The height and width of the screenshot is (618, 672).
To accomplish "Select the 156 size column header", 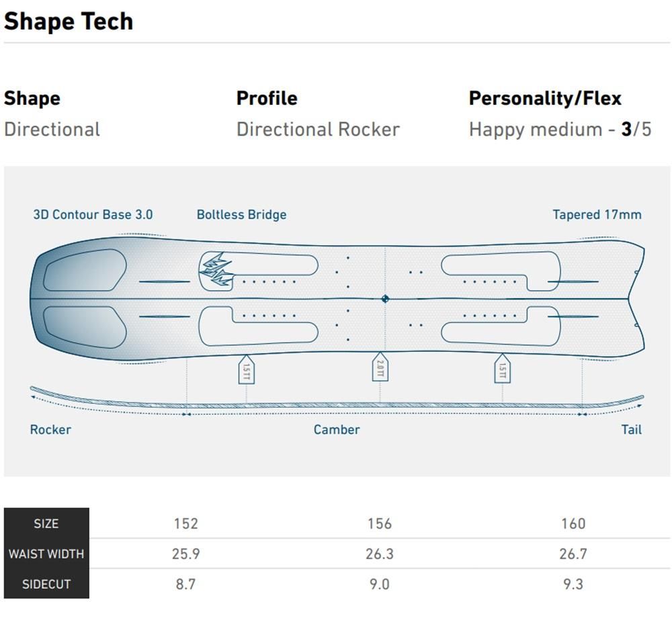I will click(380, 523).
